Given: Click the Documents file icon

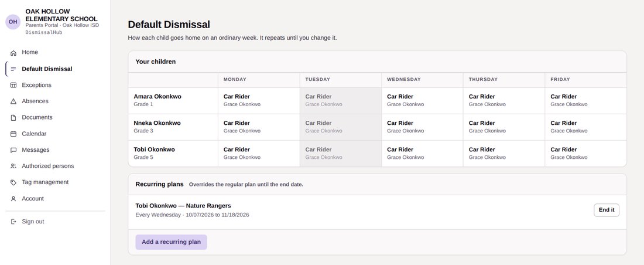Looking at the screenshot, I should [x=13, y=118].
